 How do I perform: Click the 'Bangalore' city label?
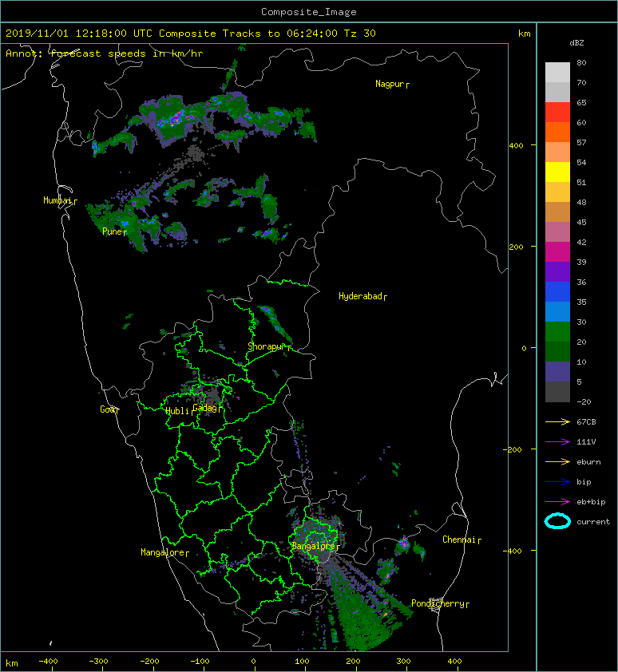[314, 546]
